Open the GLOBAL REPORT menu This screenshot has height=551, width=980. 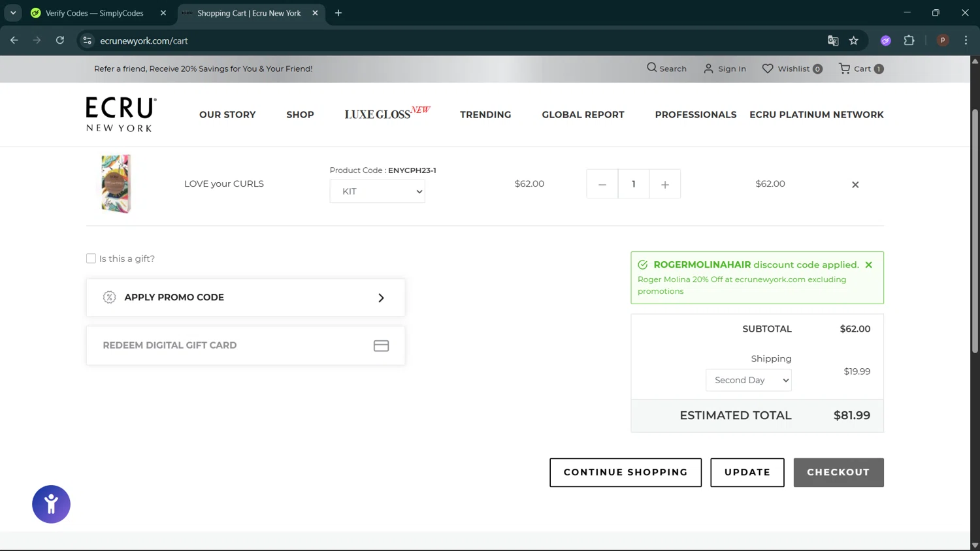pyautogui.click(x=583, y=115)
